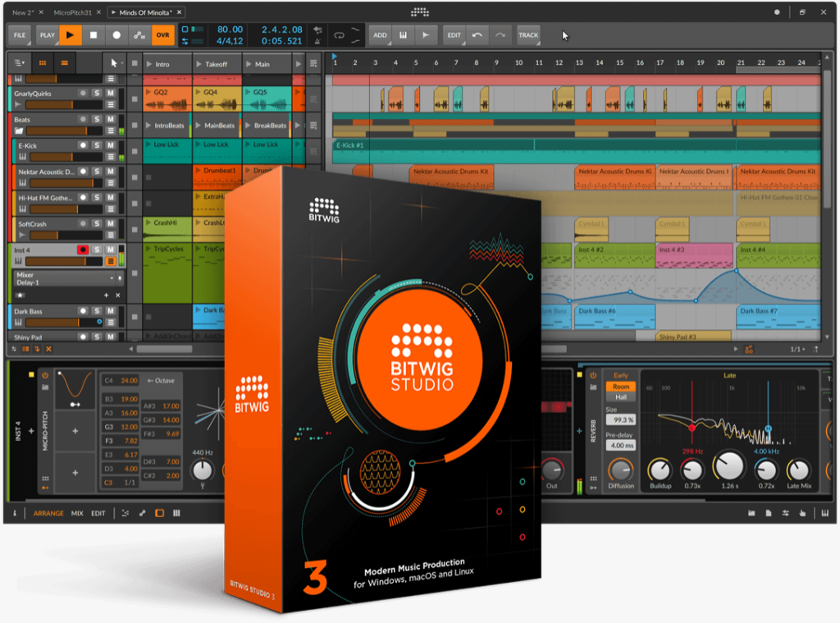Toggle the Reverb device power button
The width and height of the screenshot is (840, 623).
(x=593, y=375)
